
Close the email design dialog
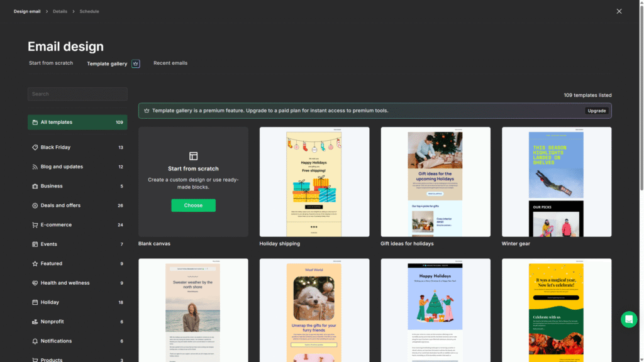[x=619, y=11]
